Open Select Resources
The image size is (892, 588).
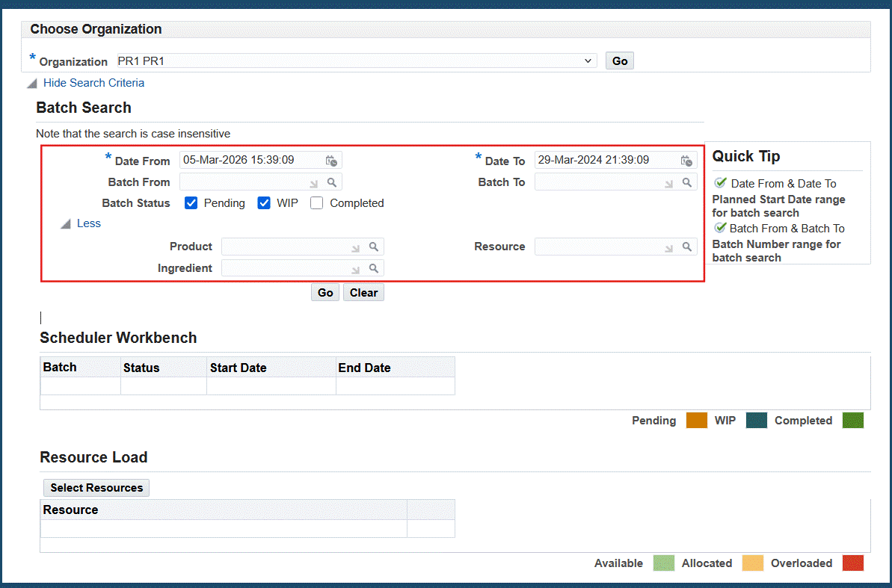point(96,487)
